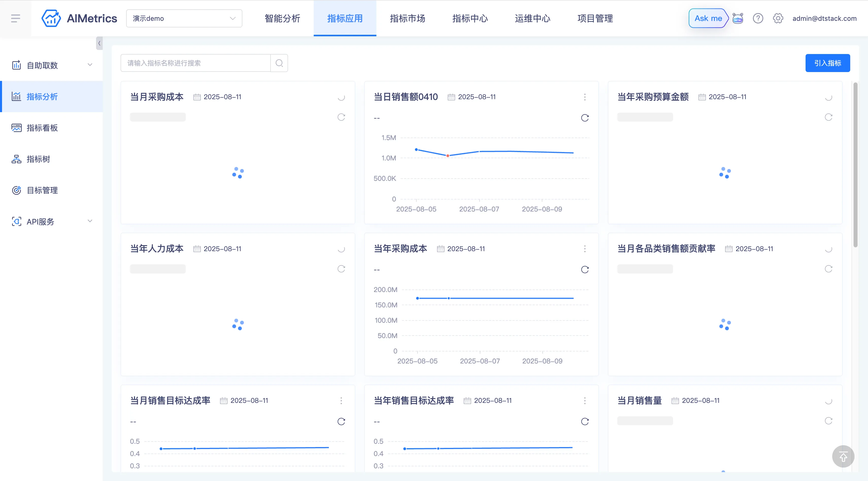Switch to the 指标市场 tab

[407, 18]
